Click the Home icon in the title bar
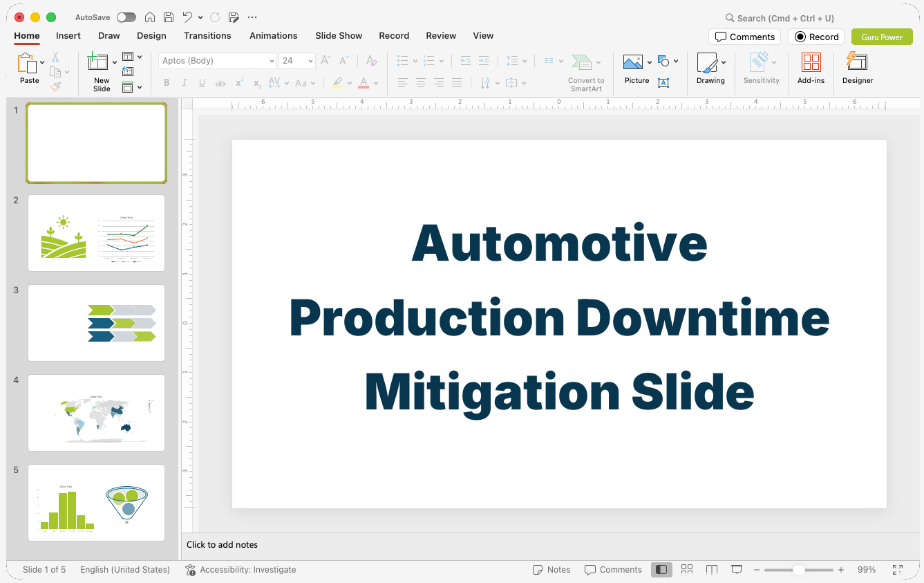 click(150, 17)
